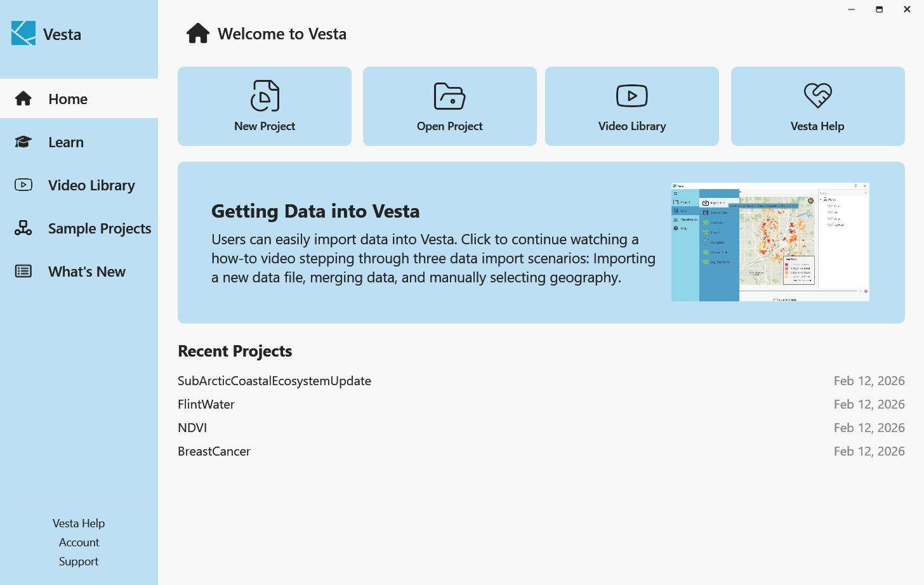Click the Account link in sidebar footer
This screenshot has width=924, height=585.
(x=79, y=542)
